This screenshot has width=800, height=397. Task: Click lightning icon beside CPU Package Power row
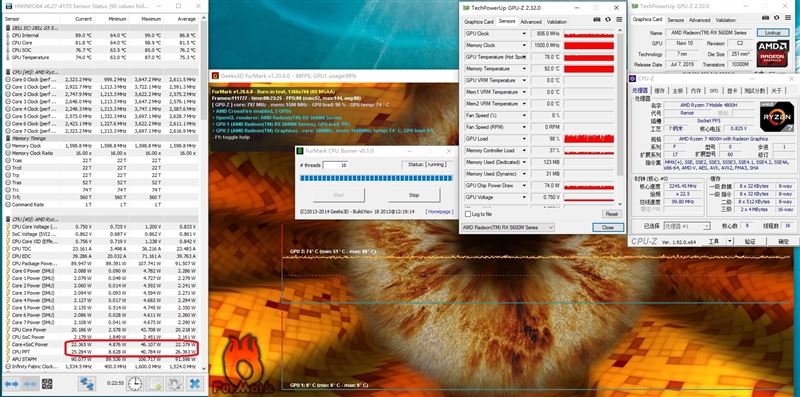[x=8, y=263]
